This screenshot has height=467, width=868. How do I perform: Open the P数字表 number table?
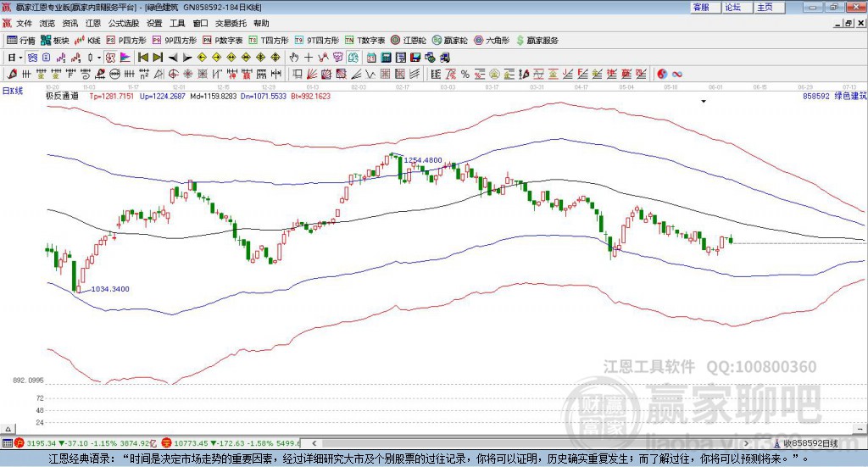click(223, 41)
